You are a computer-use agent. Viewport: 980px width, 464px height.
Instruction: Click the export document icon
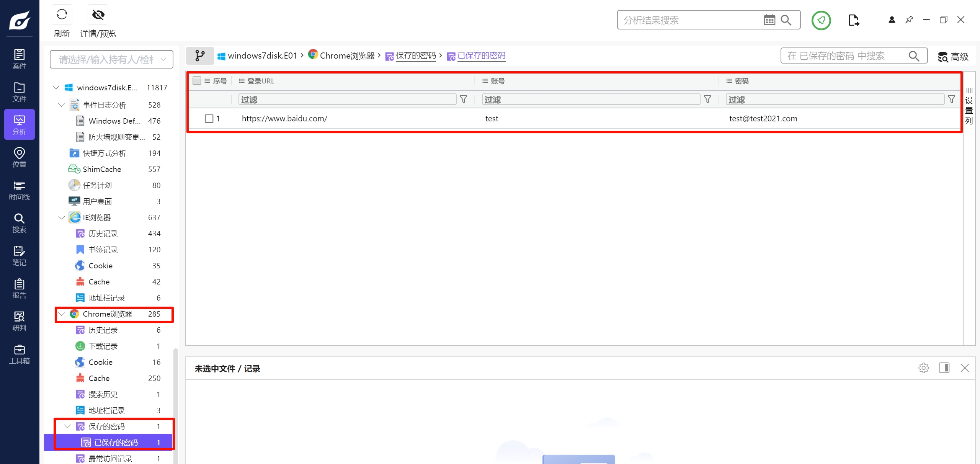(x=854, y=20)
